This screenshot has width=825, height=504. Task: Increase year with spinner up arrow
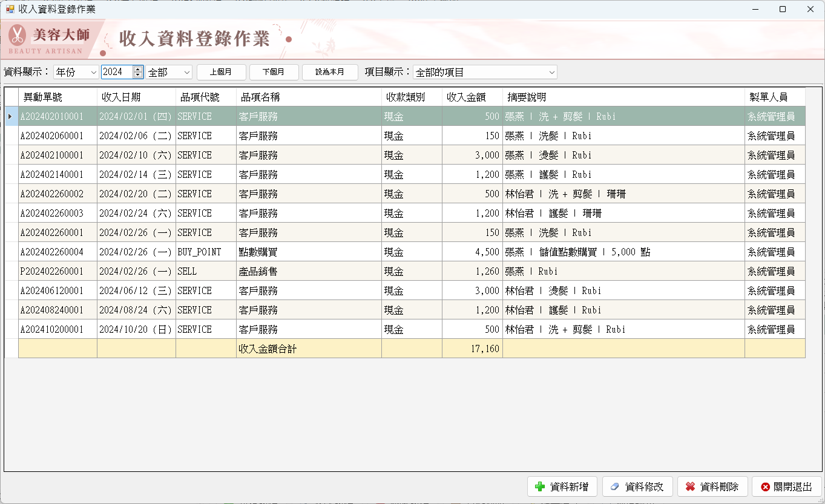(x=138, y=69)
